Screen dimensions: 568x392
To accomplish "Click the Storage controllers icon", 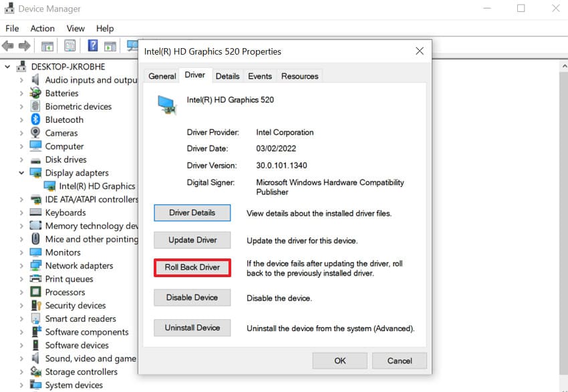I will pos(35,371).
